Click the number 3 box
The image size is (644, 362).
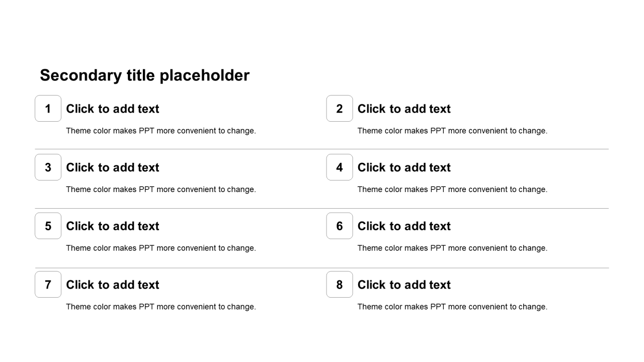coord(48,167)
